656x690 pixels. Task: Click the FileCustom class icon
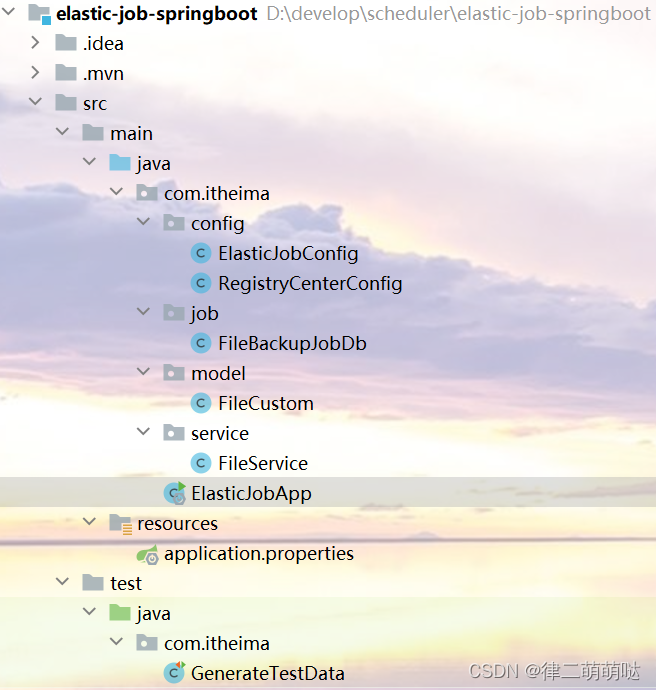coord(201,403)
